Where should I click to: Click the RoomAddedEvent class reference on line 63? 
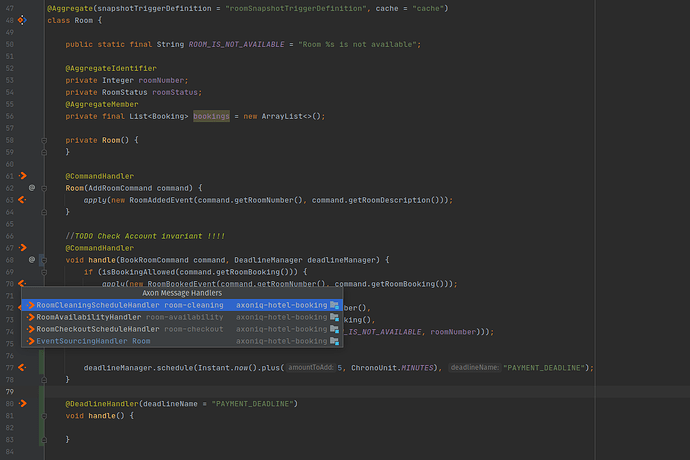[x=162, y=200]
